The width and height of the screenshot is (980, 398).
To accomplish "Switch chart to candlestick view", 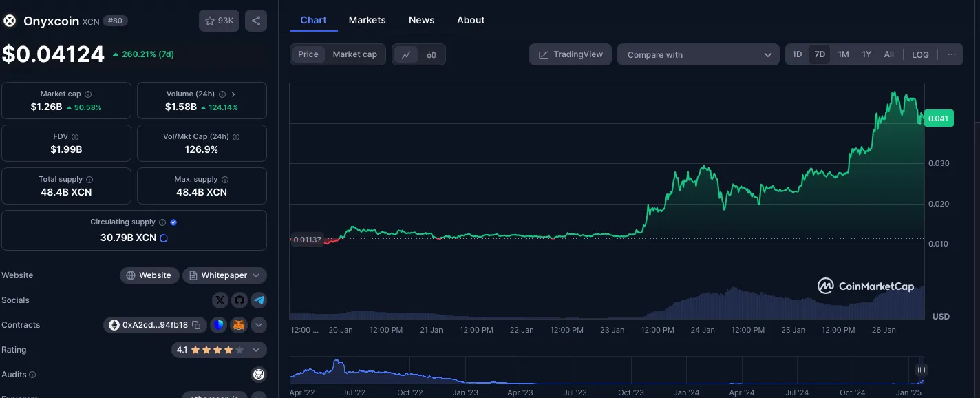I will point(432,55).
